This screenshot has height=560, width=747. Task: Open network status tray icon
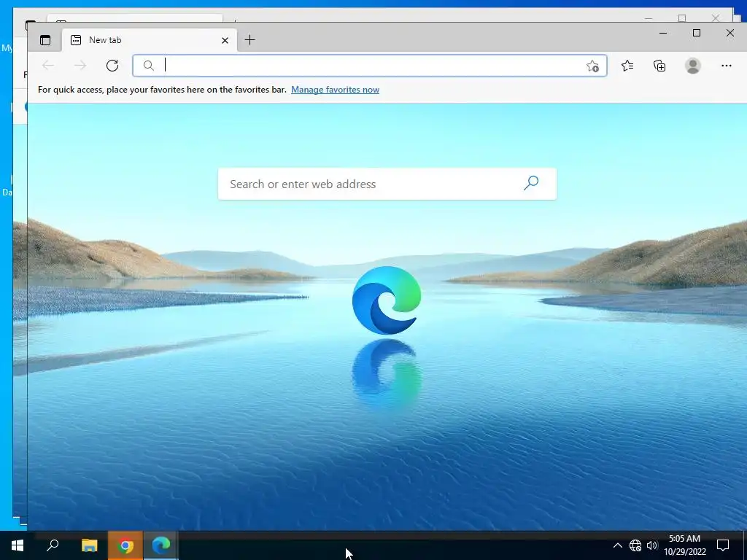tap(635, 545)
